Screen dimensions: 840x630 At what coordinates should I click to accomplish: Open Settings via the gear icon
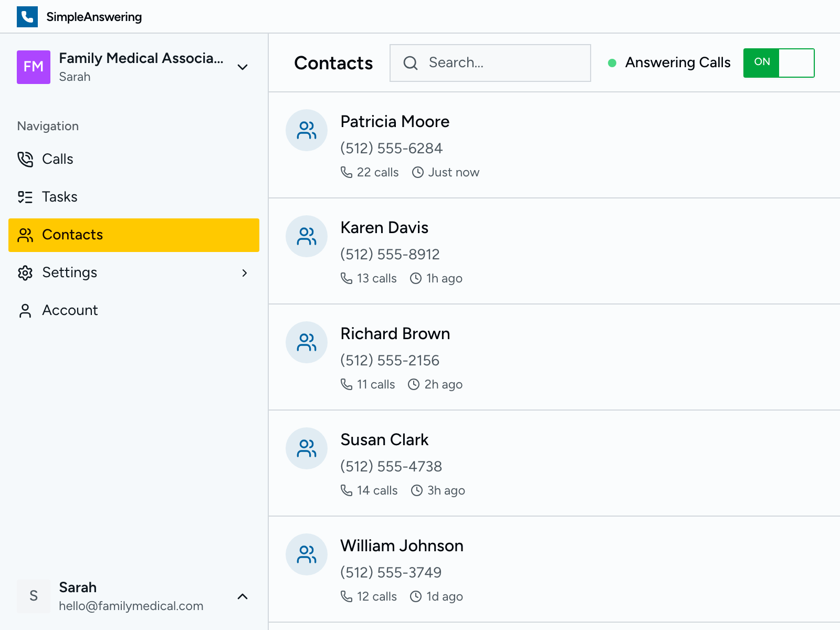click(25, 272)
